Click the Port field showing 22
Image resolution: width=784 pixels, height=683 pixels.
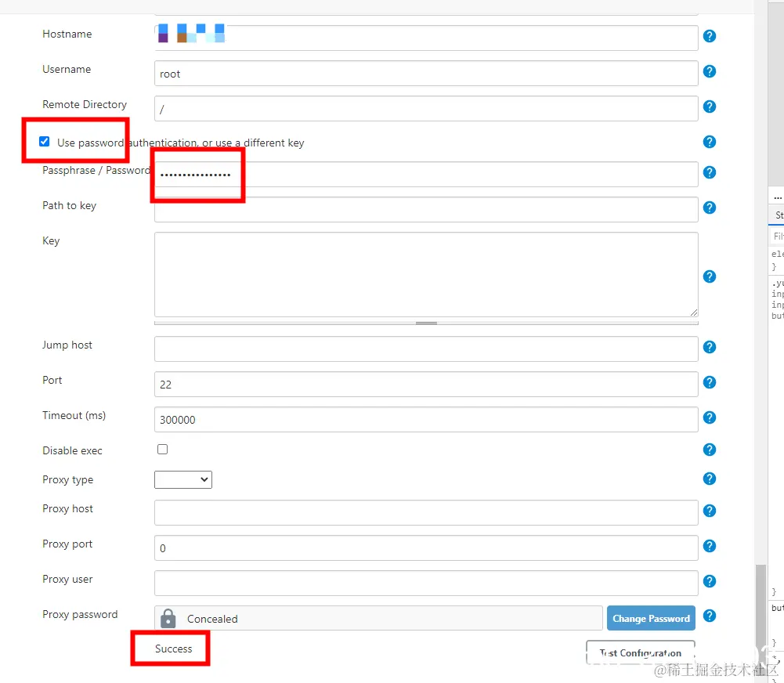426,384
